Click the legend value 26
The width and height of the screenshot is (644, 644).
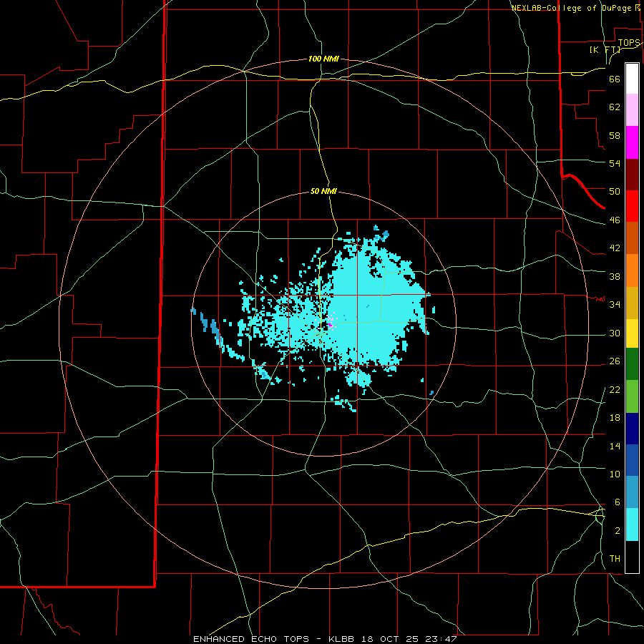click(x=615, y=361)
